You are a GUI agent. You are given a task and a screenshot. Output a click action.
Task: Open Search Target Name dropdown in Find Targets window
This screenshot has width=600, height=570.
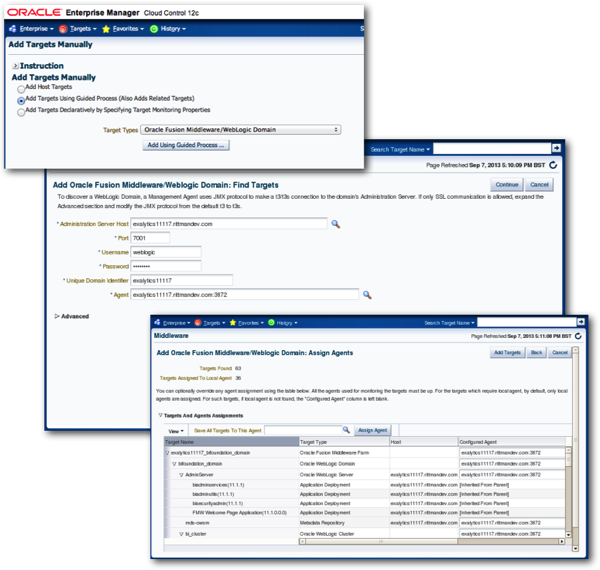(x=400, y=150)
